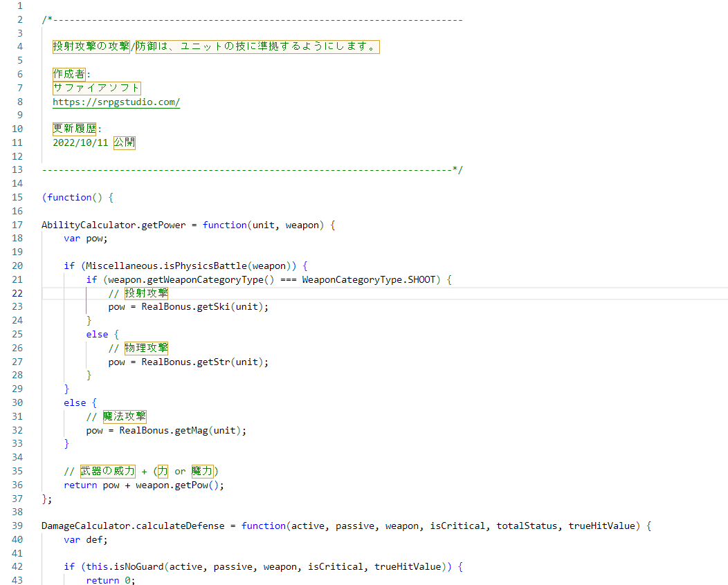This screenshot has height=585, width=728.
Task: Click the comment text '武器の威力' on line 35
Action: [108, 472]
